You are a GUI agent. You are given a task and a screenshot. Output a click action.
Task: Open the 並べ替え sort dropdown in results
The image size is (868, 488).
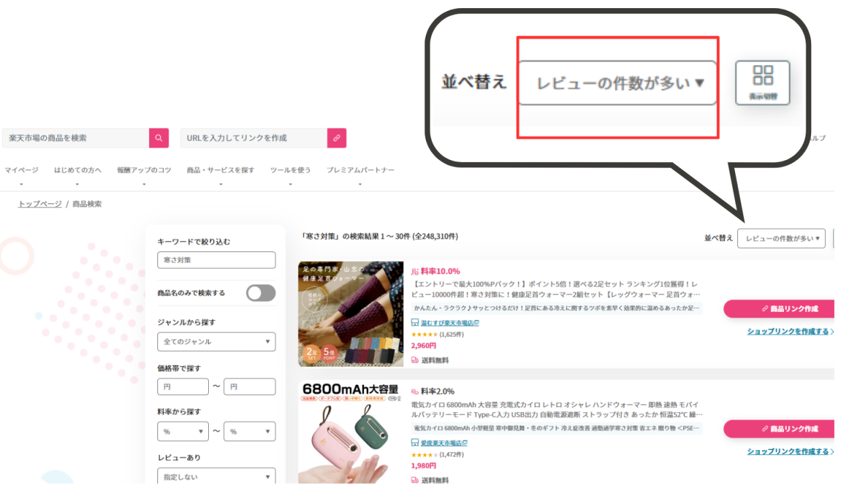[x=781, y=238]
